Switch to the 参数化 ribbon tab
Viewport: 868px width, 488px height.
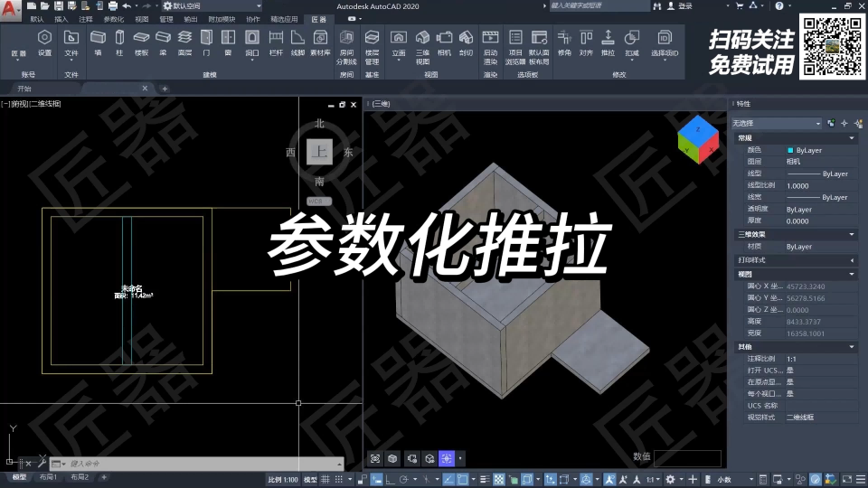[114, 19]
